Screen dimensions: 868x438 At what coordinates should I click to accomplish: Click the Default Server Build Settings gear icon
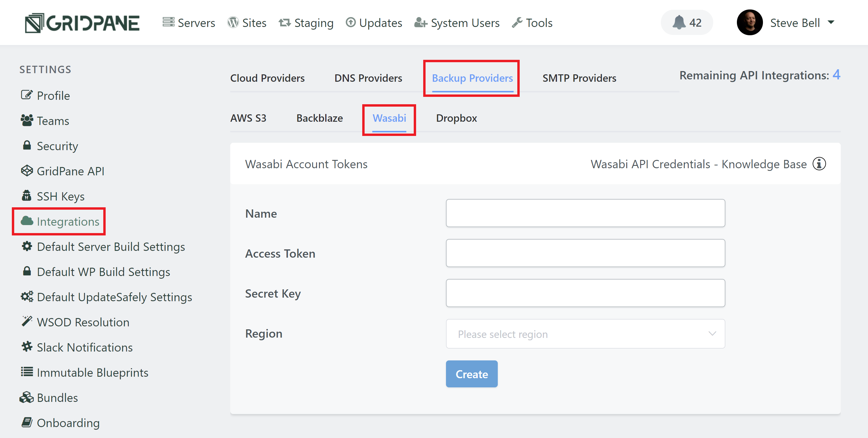tap(27, 246)
